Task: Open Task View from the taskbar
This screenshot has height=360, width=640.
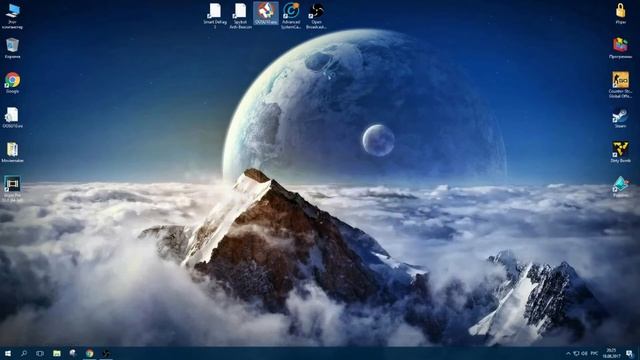Action: coord(40,353)
